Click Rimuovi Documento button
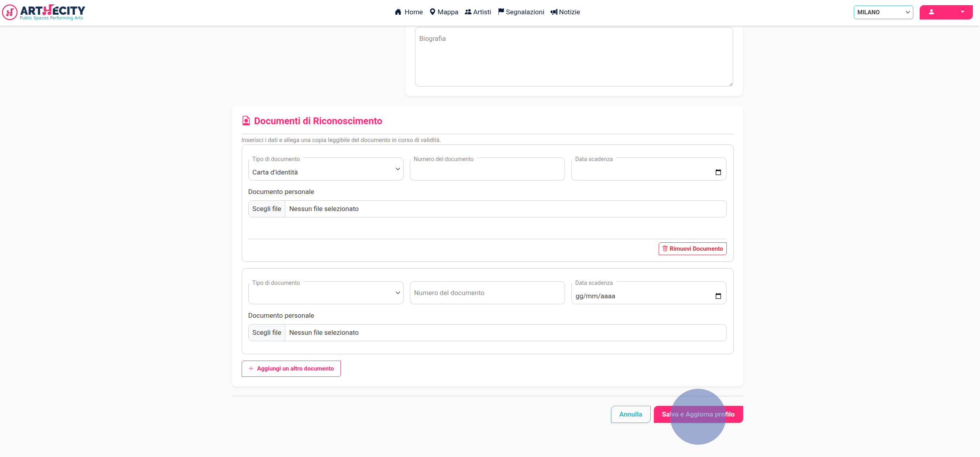This screenshot has width=980, height=457. pos(692,249)
